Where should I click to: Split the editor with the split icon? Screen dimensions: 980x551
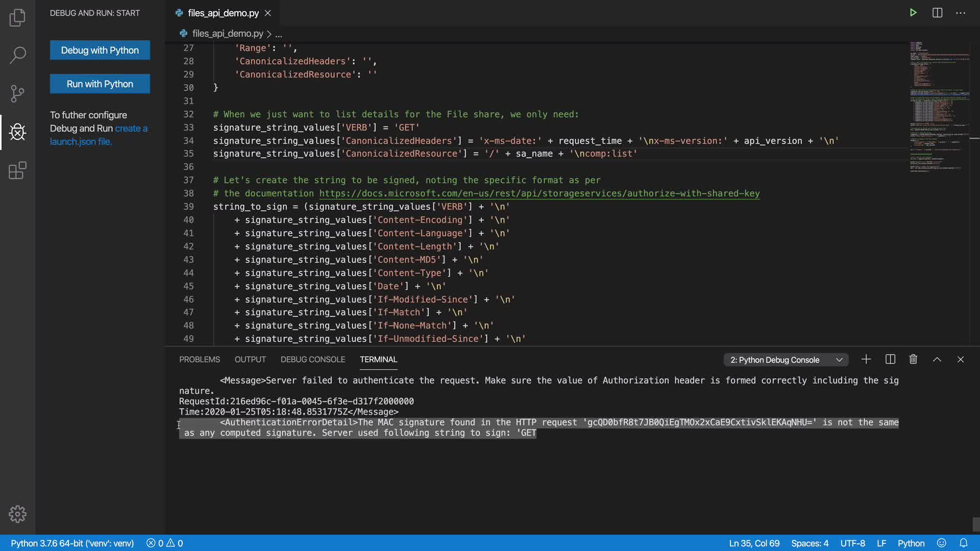point(937,13)
